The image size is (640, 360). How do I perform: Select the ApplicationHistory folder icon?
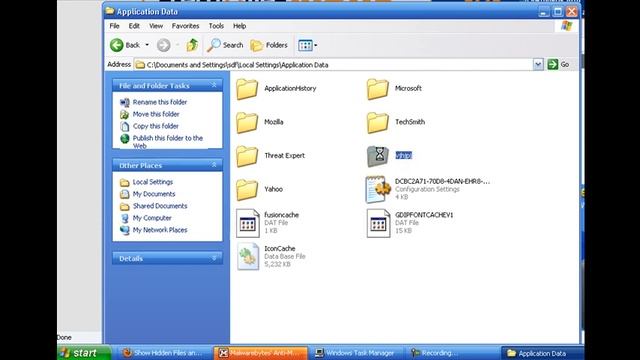click(x=247, y=89)
